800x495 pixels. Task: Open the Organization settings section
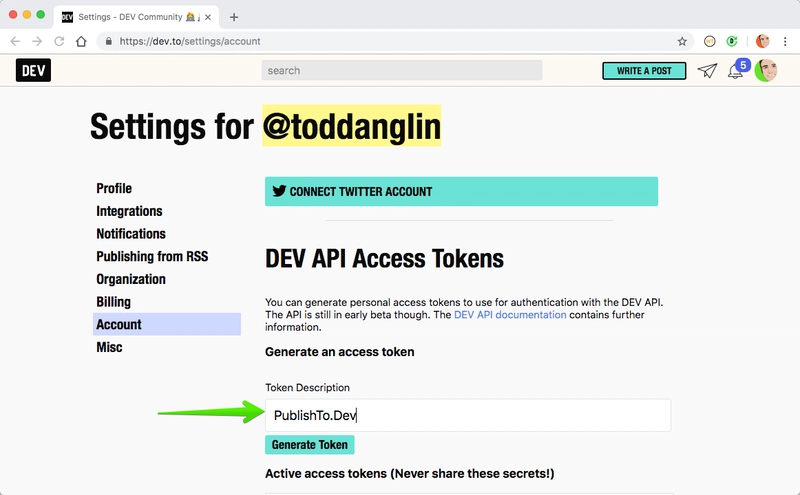pos(131,279)
